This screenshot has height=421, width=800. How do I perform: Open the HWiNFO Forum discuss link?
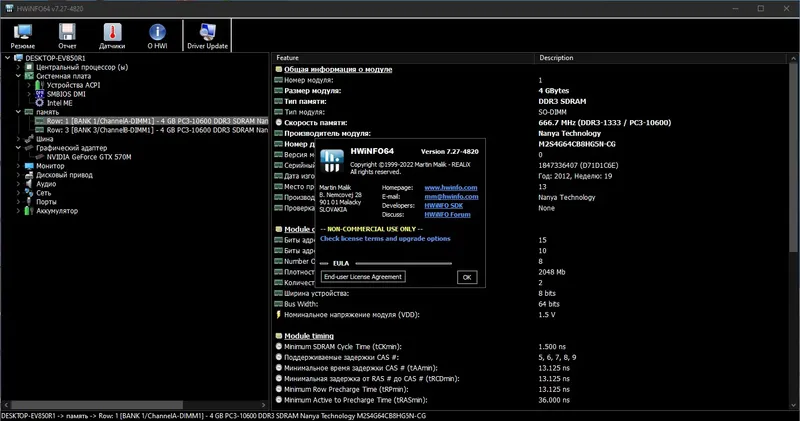tap(447, 215)
